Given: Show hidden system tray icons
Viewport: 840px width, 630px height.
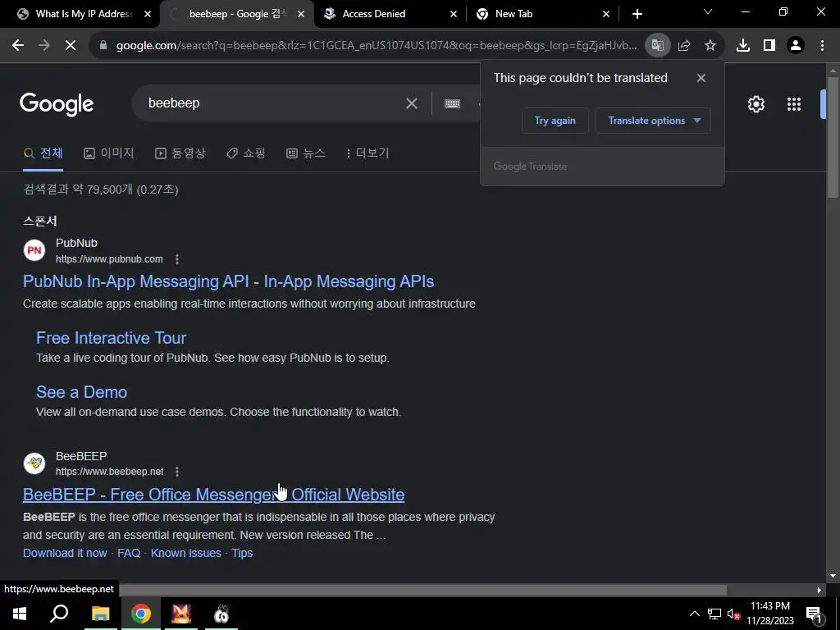Looking at the screenshot, I should 694,614.
